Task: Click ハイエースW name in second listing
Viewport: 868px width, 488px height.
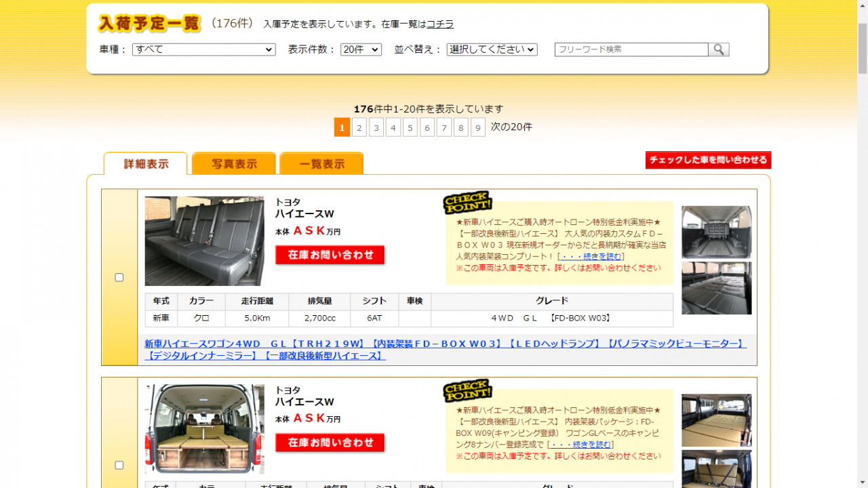Action: pyautogui.click(x=304, y=402)
